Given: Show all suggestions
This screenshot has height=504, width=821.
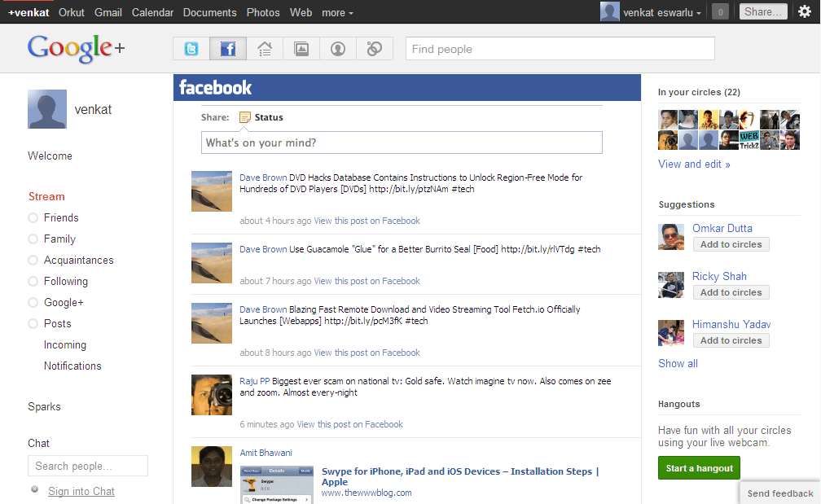Looking at the screenshot, I should pos(678,364).
